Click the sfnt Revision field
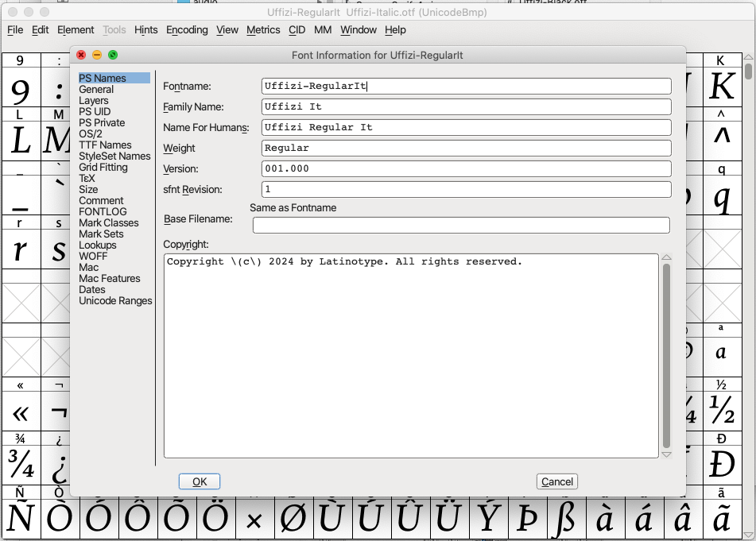Viewport: 756px width, 541px height. [466, 189]
